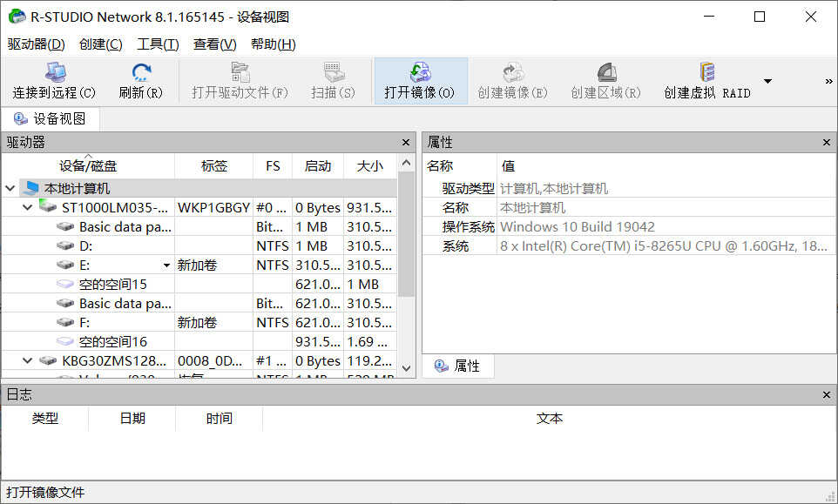Sort by 标签 column header
The image size is (838, 504).
213,166
